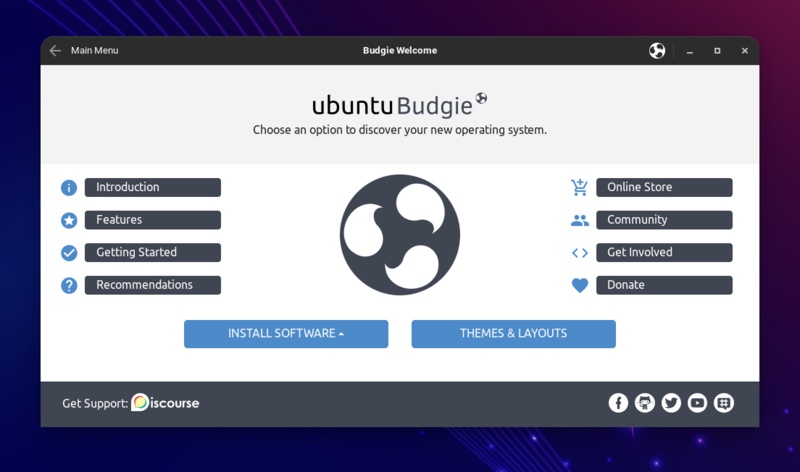Expand the Install Software dropdown
800x472 pixels.
pyautogui.click(x=286, y=334)
